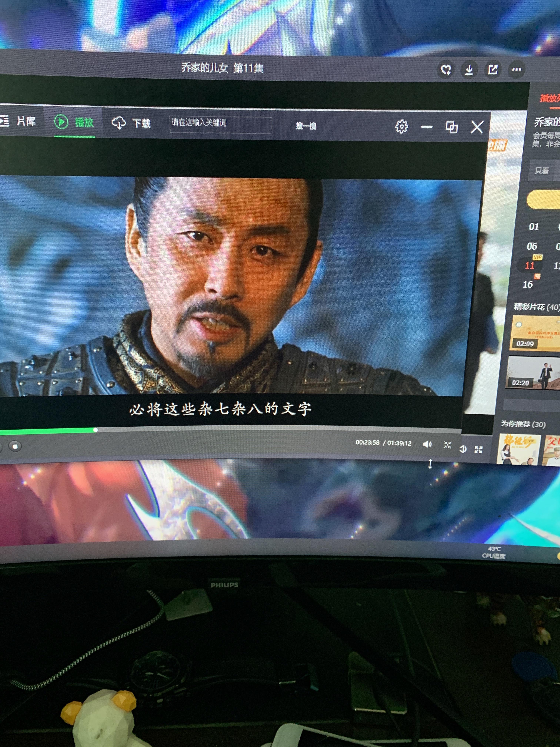
Task: Click the green play circle icon
Action: 61,122
